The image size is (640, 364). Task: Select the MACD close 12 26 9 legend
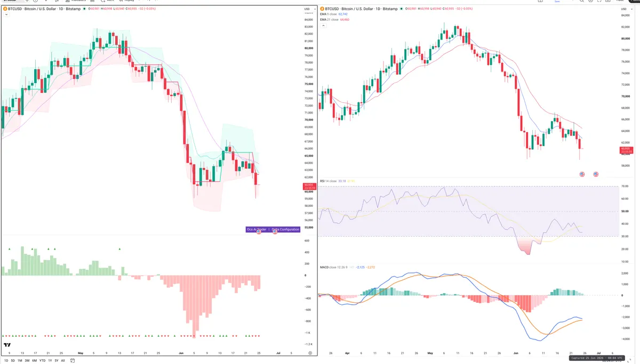click(x=334, y=266)
